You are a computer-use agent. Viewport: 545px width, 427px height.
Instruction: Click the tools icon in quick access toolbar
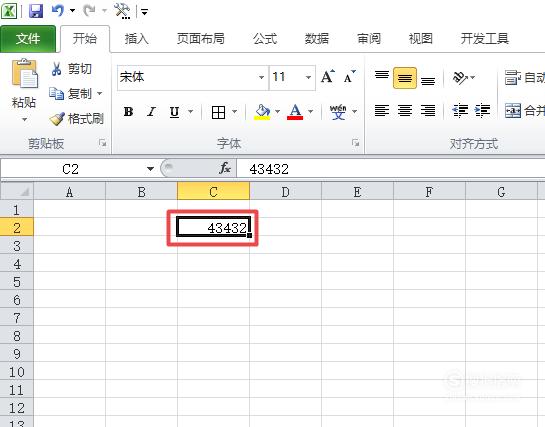pyautogui.click(x=122, y=11)
